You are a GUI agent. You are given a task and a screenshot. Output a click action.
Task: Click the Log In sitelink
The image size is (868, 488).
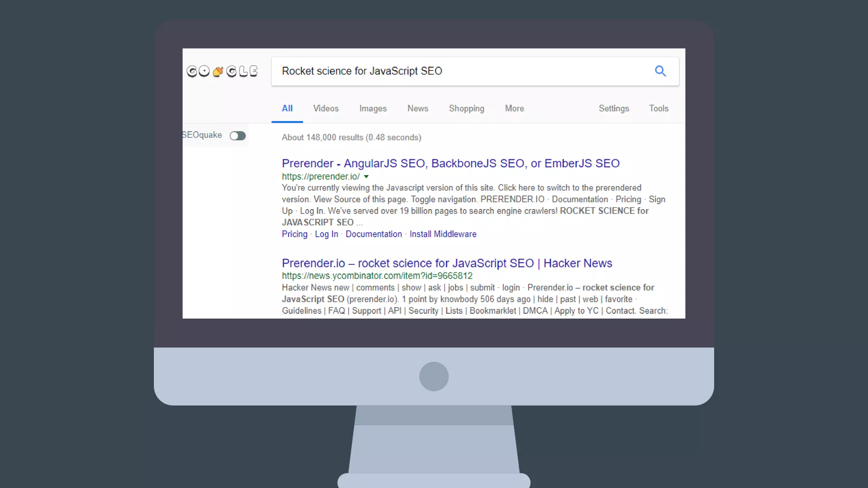326,234
